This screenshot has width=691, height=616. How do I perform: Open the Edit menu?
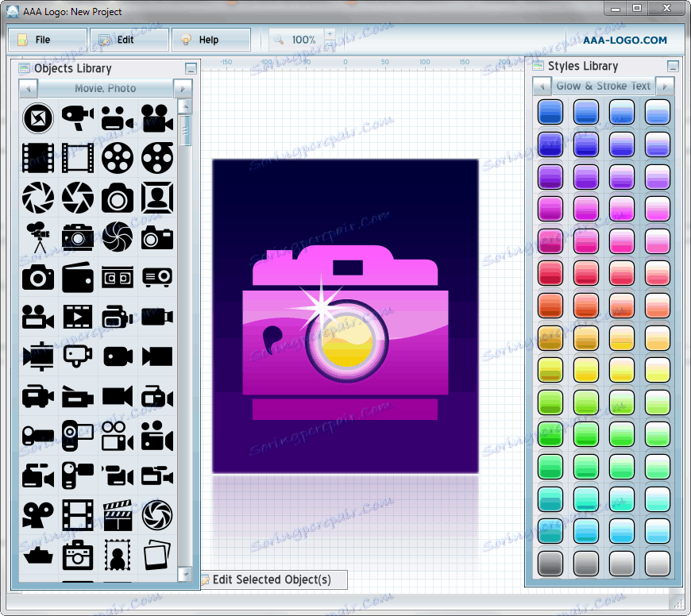(129, 40)
